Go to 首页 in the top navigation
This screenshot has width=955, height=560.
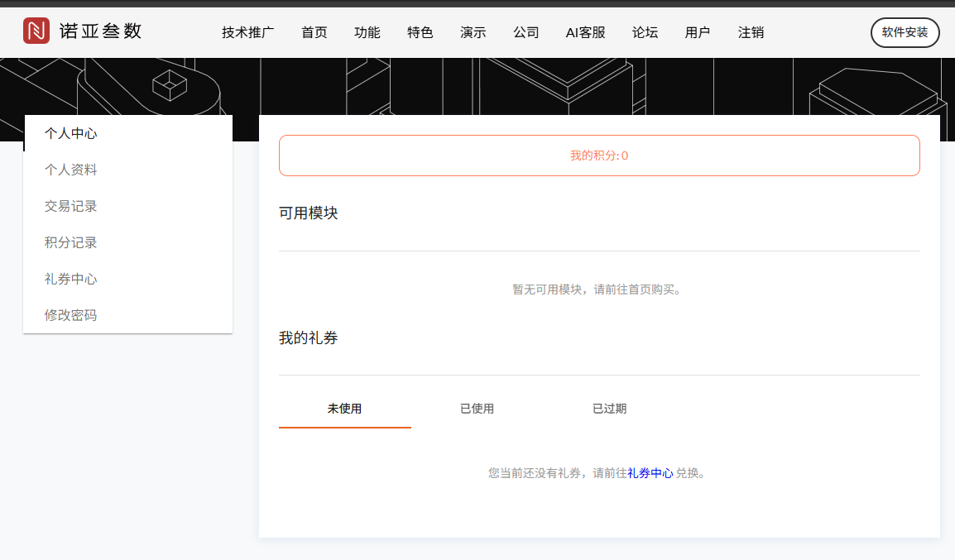click(314, 33)
